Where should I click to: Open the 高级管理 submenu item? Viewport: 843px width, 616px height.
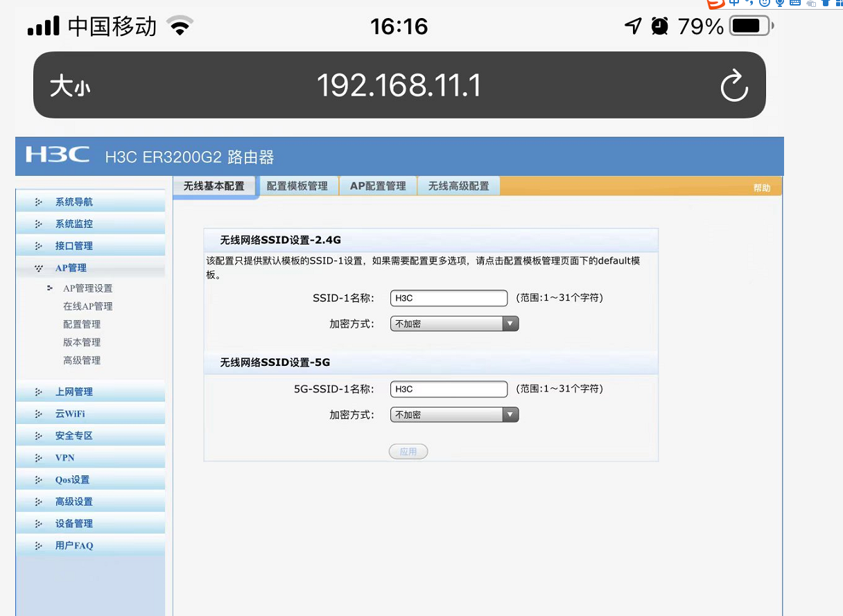(82, 360)
